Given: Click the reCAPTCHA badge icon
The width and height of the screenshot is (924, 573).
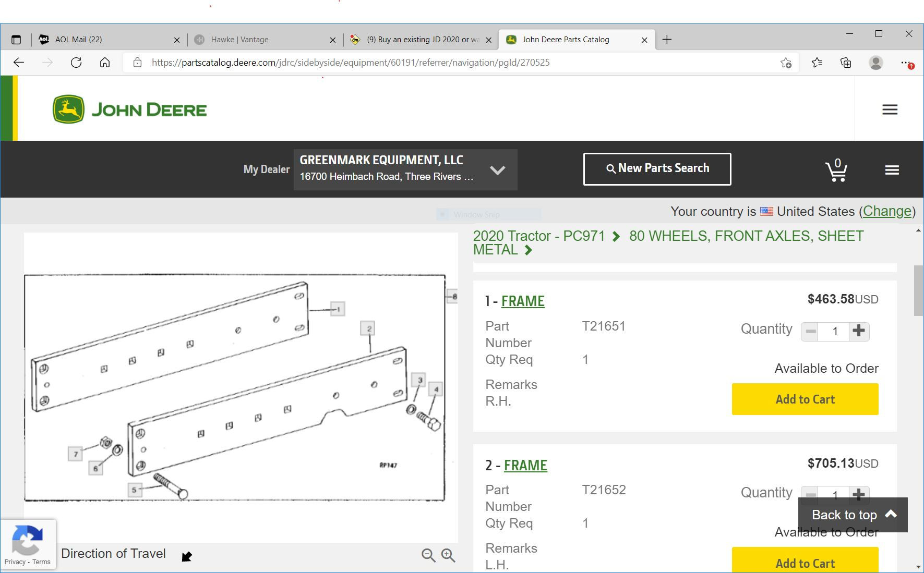Looking at the screenshot, I should [27, 540].
